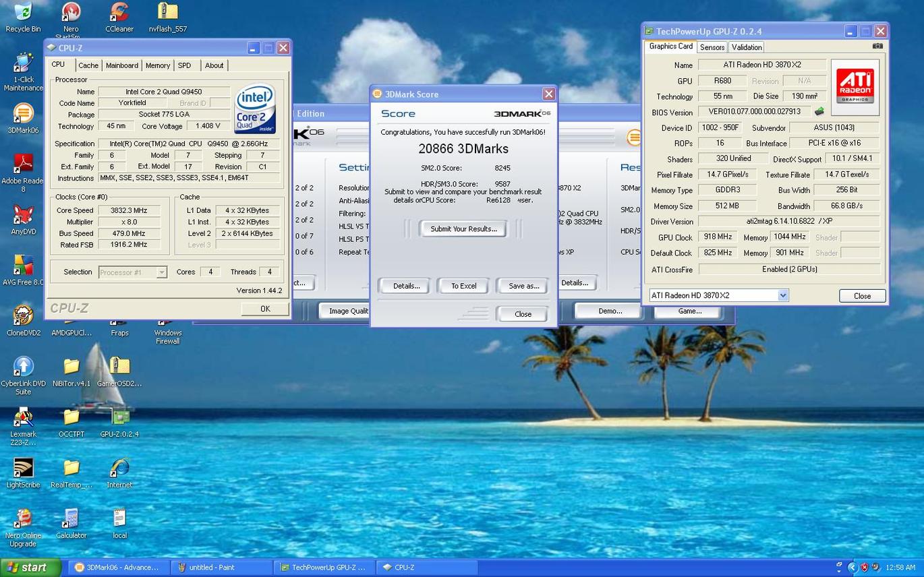Switch to Sensors tab in GPU-Z
Viewport: 924px width, 577px height.
(x=712, y=47)
